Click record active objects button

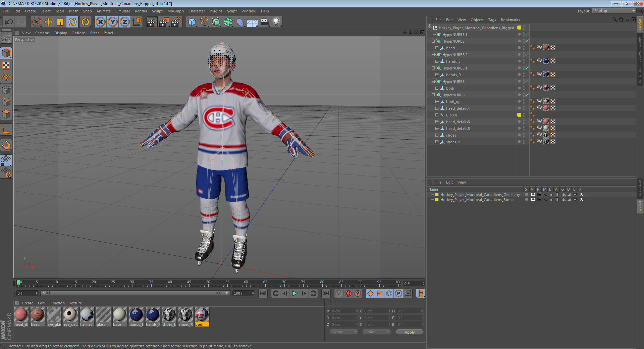click(339, 294)
